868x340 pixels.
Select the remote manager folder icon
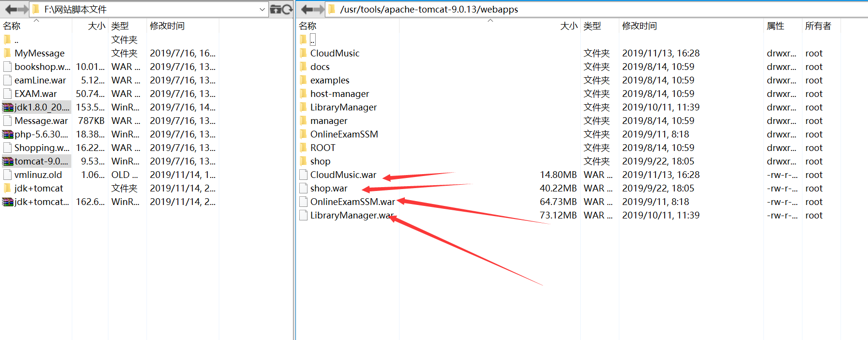coord(303,121)
